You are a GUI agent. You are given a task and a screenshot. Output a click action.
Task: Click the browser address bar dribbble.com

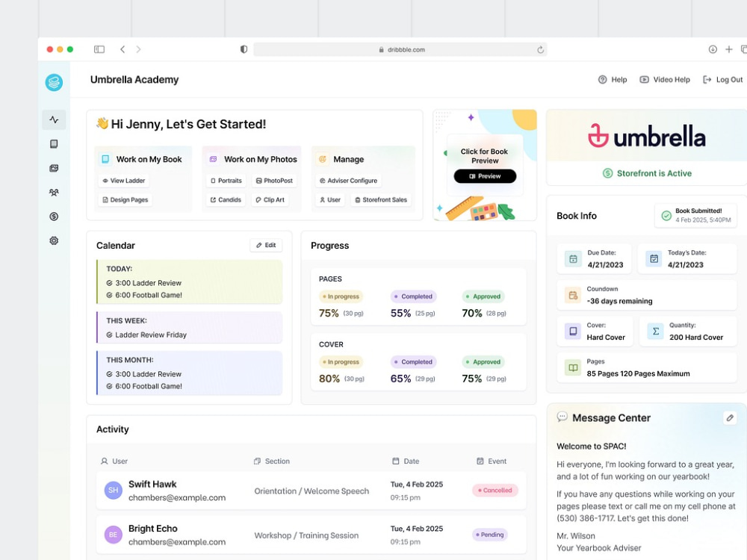[x=400, y=49]
